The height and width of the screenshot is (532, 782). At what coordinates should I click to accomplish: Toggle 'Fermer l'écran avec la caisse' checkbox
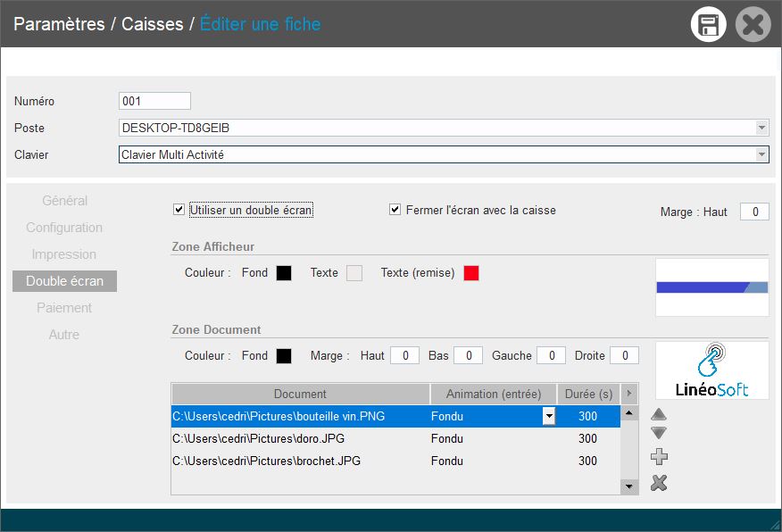tap(395, 210)
